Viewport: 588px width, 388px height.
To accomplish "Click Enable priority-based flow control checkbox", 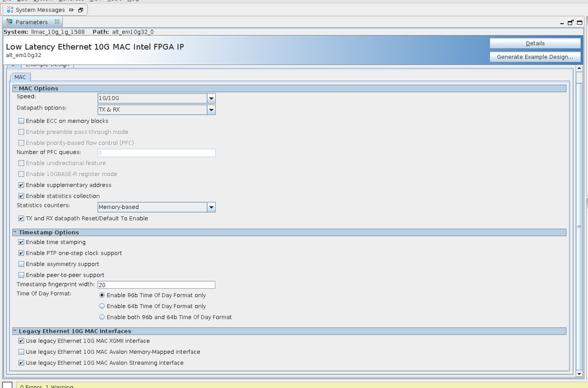I will 21,143.
